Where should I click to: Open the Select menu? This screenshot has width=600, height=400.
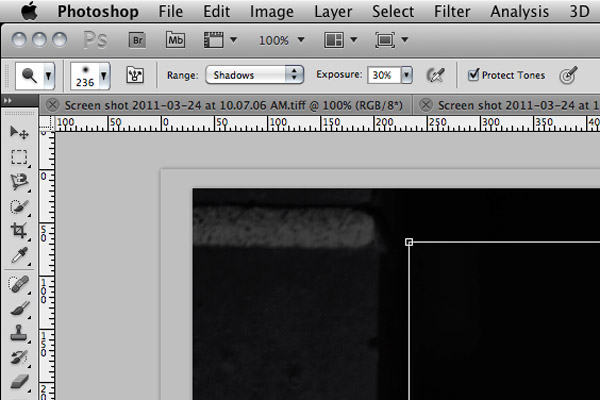click(x=393, y=11)
